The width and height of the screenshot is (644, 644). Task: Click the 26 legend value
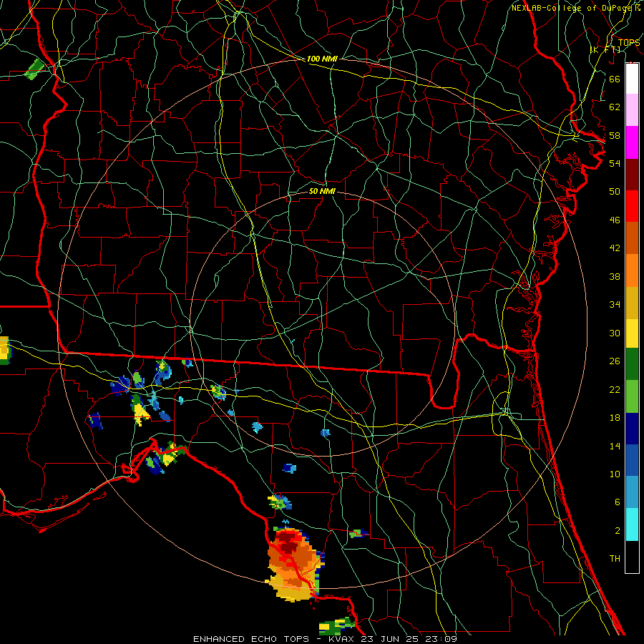615,361
